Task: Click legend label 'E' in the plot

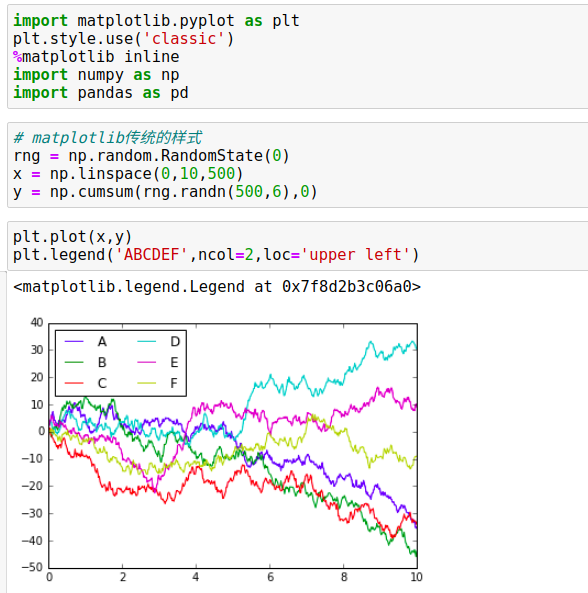Action: tap(174, 362)
